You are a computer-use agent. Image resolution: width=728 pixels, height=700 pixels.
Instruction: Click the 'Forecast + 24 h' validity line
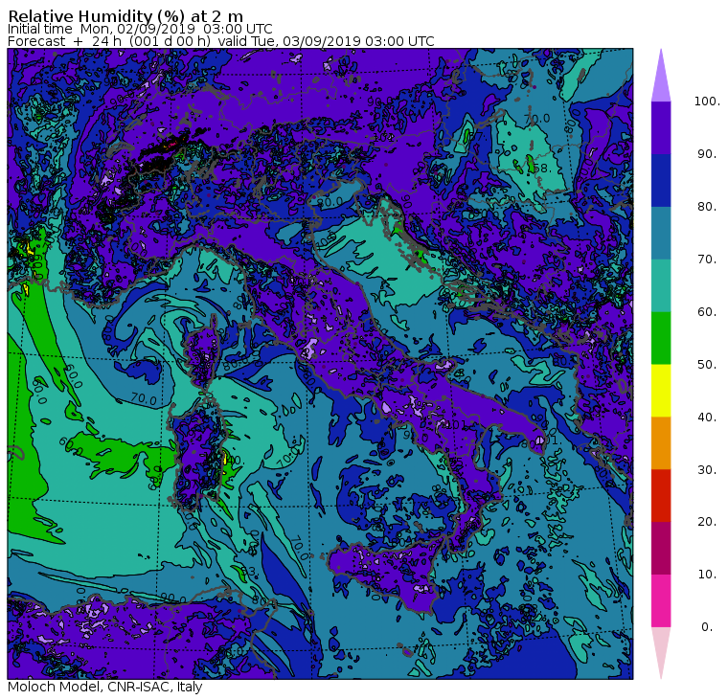221,41
